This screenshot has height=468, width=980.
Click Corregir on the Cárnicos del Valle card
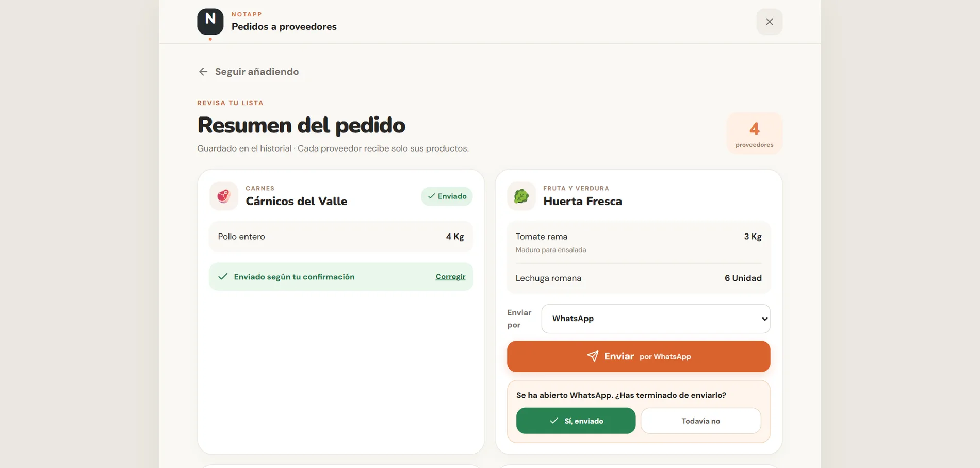(x=450, y=277)
